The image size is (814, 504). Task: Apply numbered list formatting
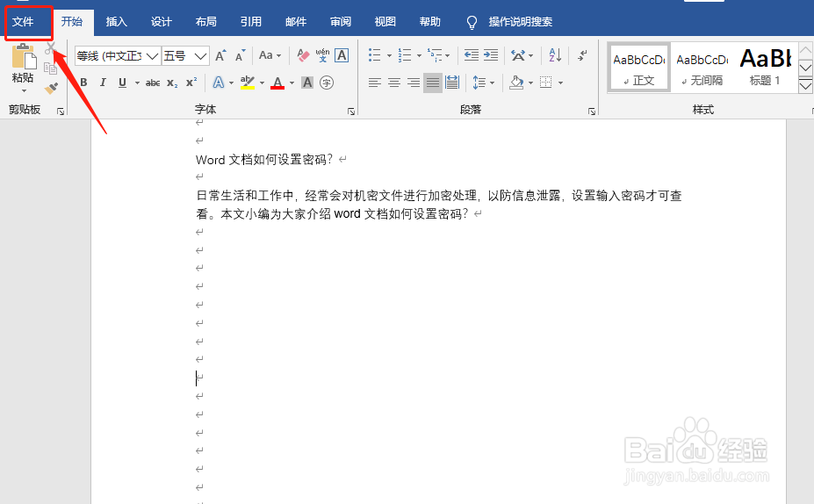tap(405, 55)
